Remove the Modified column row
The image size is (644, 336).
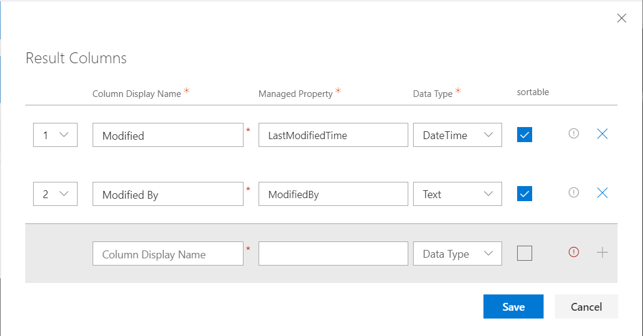[x=602, y=134]
